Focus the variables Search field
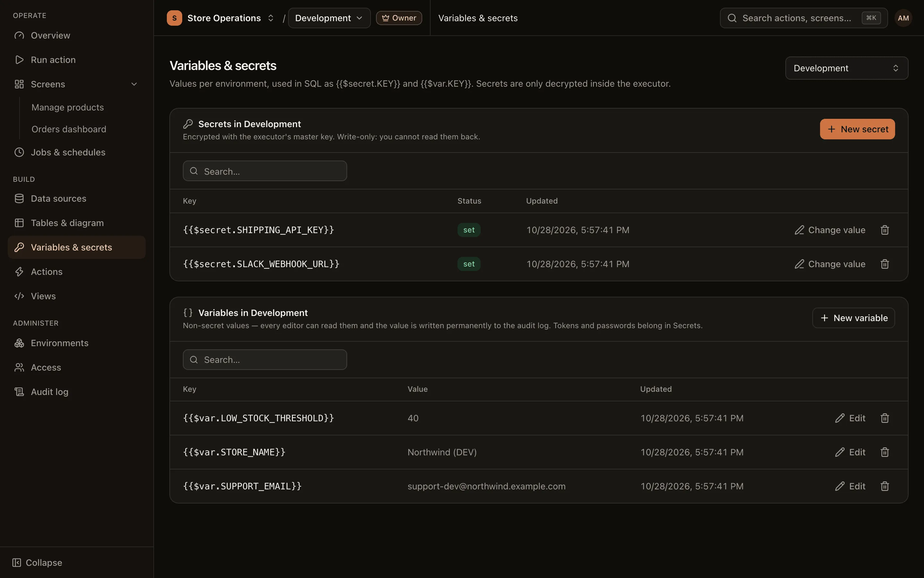 (x=265, y=359)
